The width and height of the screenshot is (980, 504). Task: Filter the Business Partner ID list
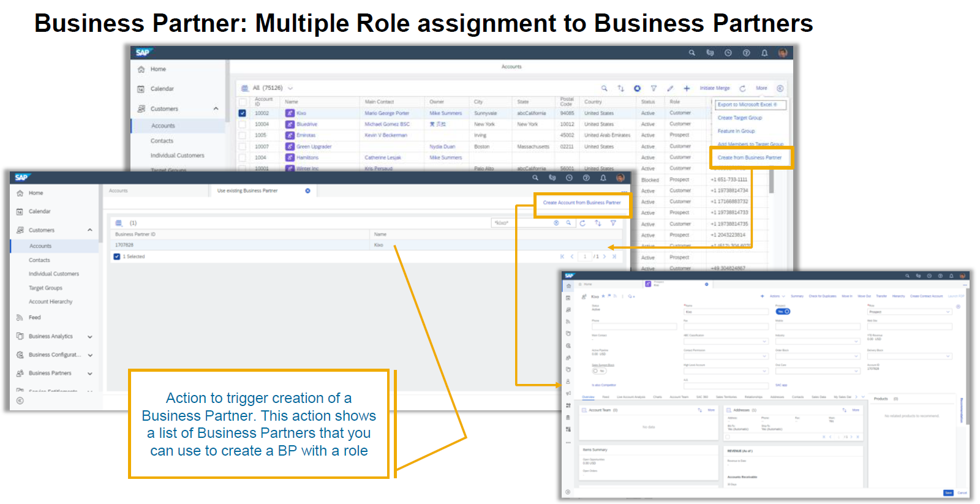click(x=613, y=223)
